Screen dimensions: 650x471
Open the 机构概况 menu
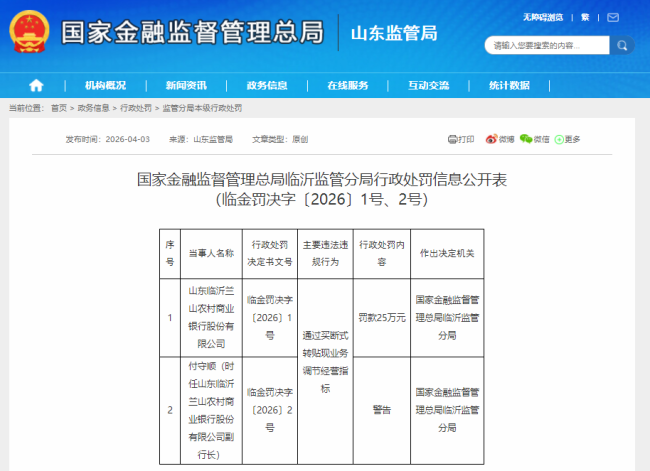[105, 85]
